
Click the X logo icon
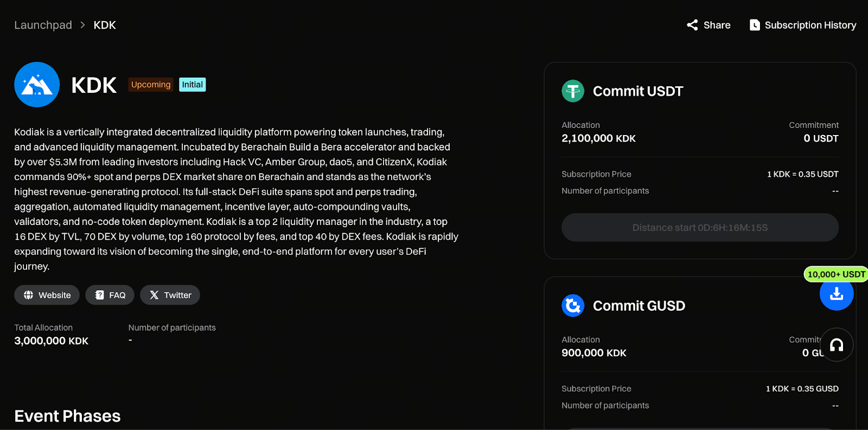point(154,295)
